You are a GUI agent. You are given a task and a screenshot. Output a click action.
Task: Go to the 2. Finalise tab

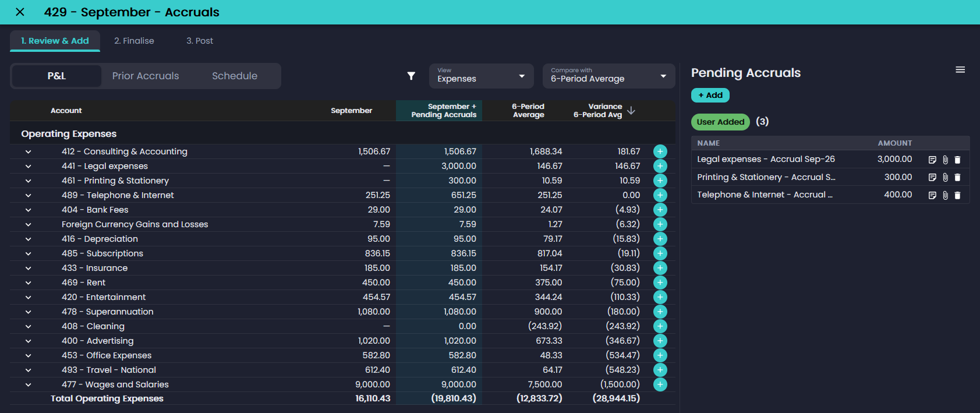coord(134,41)
